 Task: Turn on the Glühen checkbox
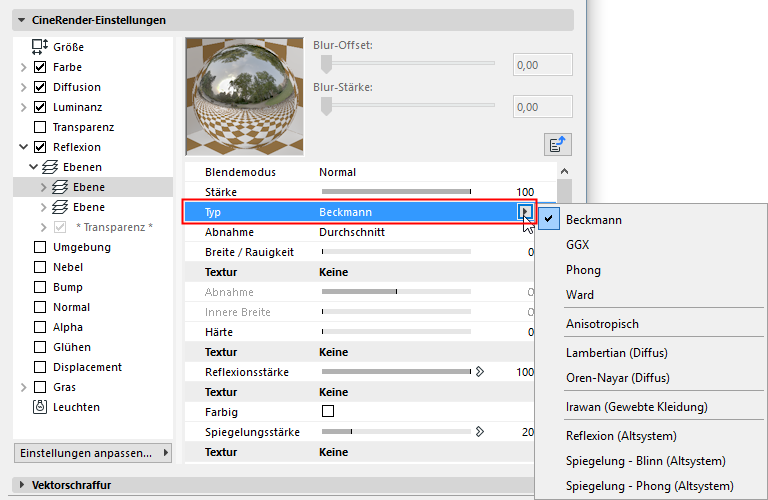pos(40,347)
